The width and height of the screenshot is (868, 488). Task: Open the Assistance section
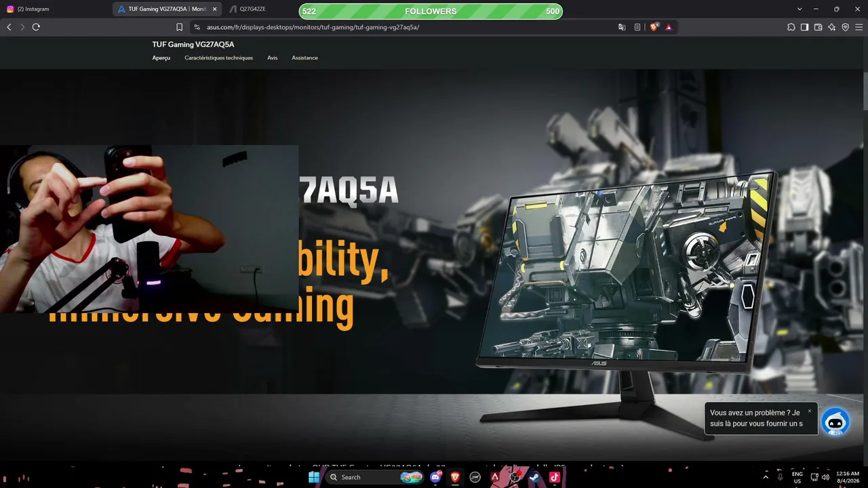click(x=304, y=58)
